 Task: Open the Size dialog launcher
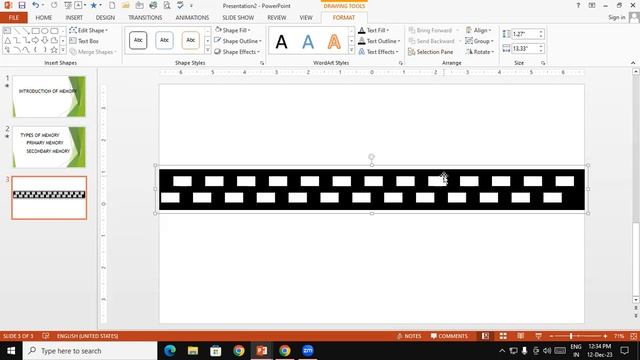(x=543, y=63)
